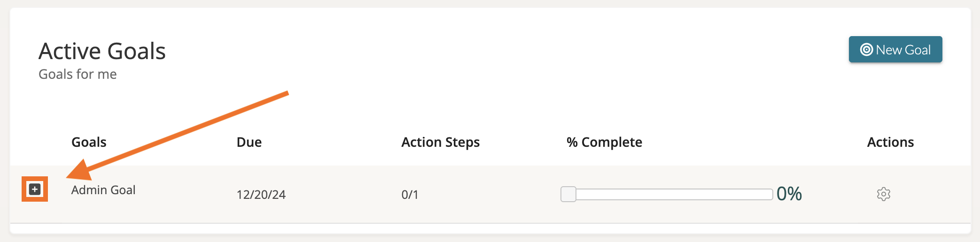Click the target icon inside New Goal

point(866,50)
